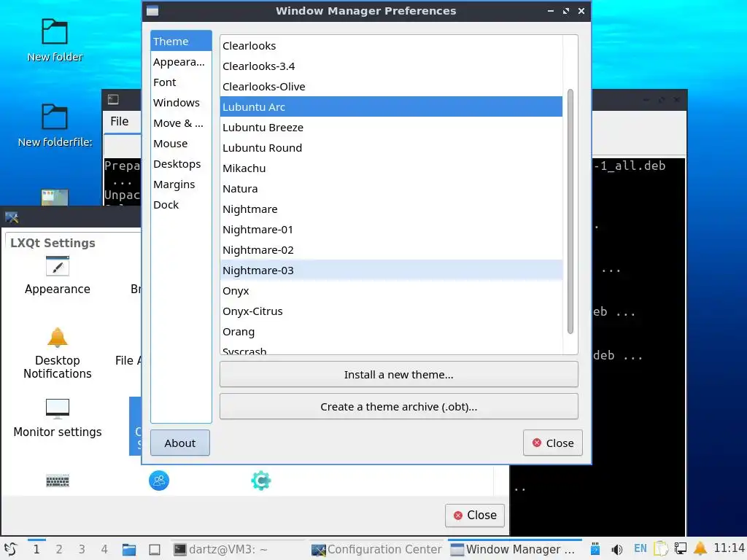The width and height of the screenshot is (747, 560).
Task: Open the volume control tray icon
Action: pos(617,550)
